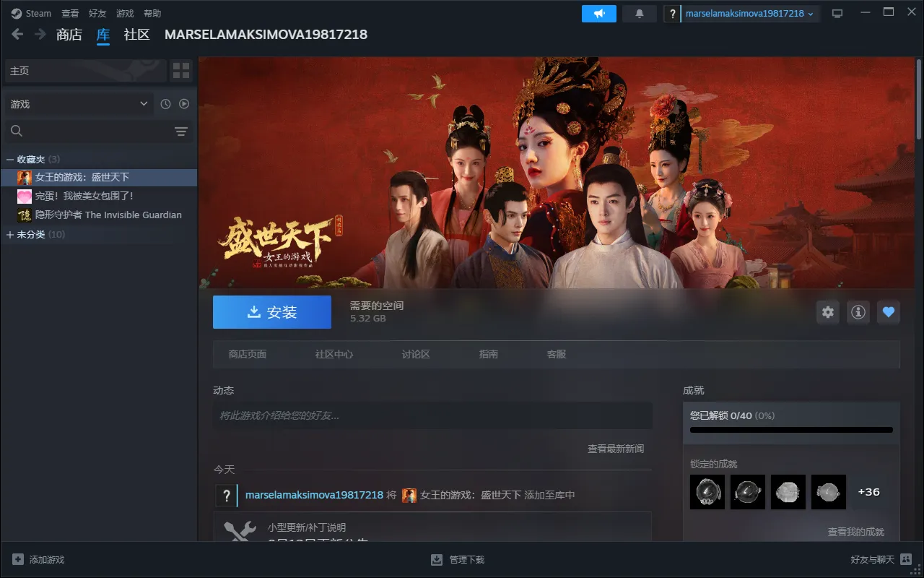924x578 pixels.
Task: Click the grid view icon beside 主页
Action: (181, 71)
